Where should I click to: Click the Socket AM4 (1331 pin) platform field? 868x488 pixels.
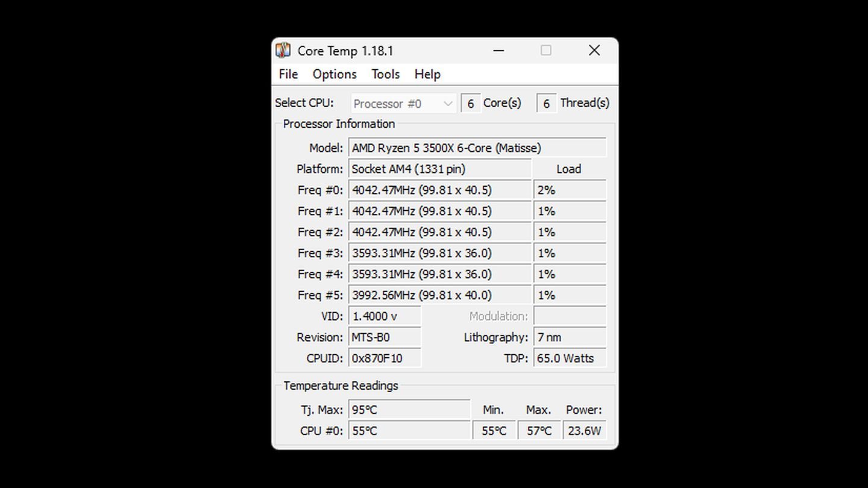click(x=440, y=169)
